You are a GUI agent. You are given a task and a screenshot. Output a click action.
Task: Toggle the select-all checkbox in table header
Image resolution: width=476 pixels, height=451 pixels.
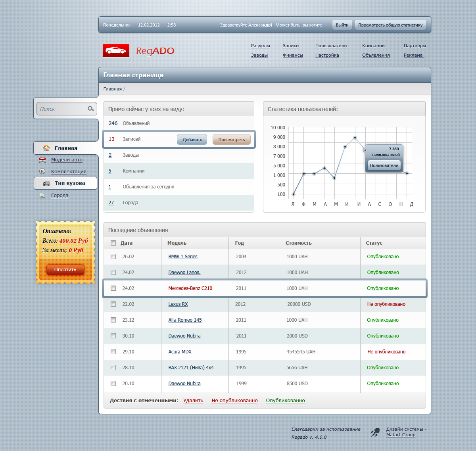[x=113, y=243]
